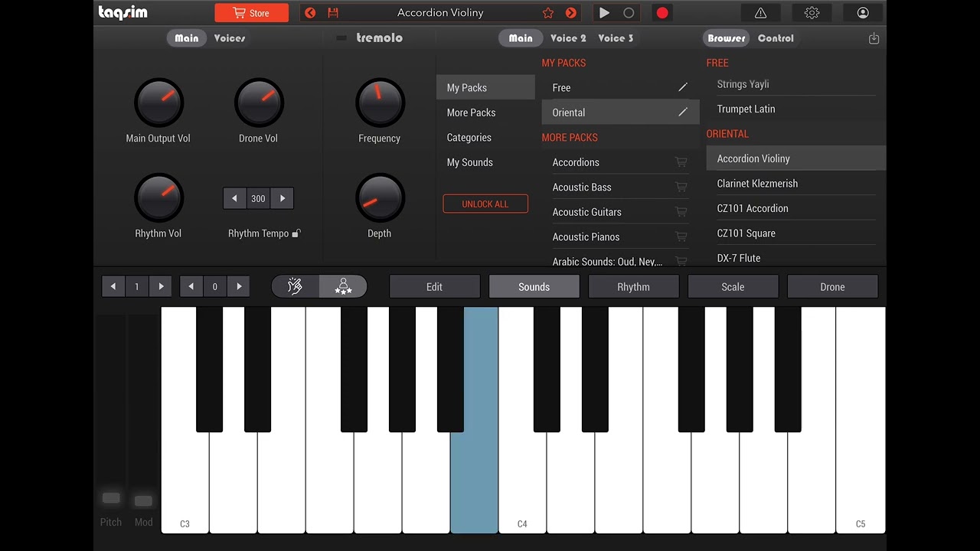
Task: Select Main tab beside Voice 2
Action: (521, 38)
